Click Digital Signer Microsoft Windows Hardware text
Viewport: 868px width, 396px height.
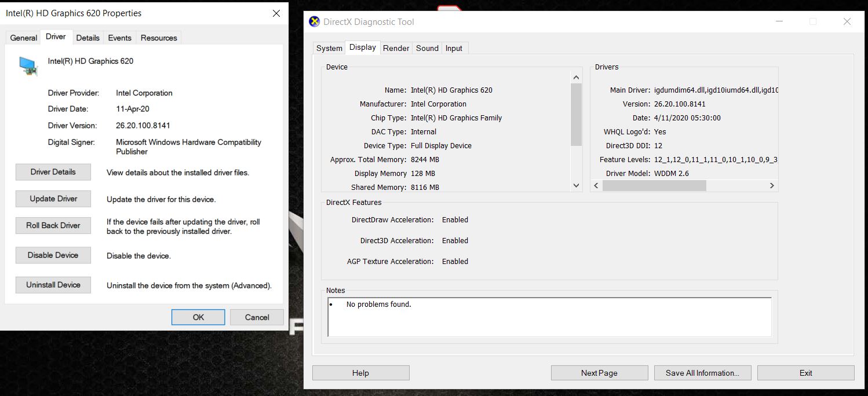pyautogui.click(x=188, y=146)
